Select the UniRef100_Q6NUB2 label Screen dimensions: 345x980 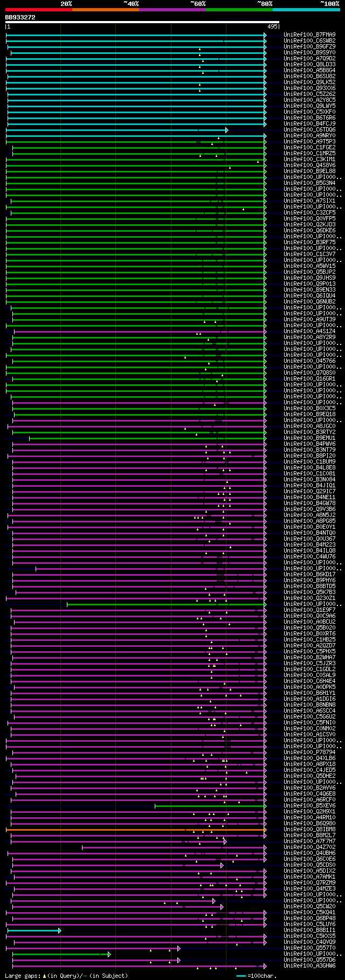[x=309, y=301]
